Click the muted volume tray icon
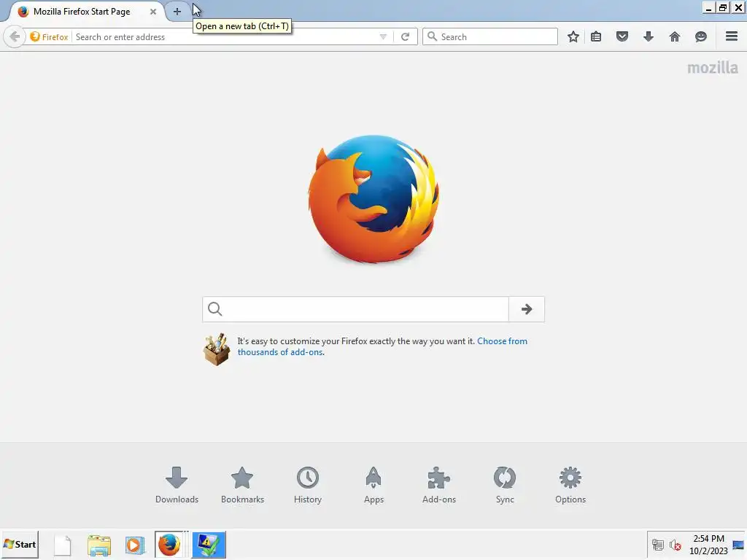747x560 pixels. 675,545
